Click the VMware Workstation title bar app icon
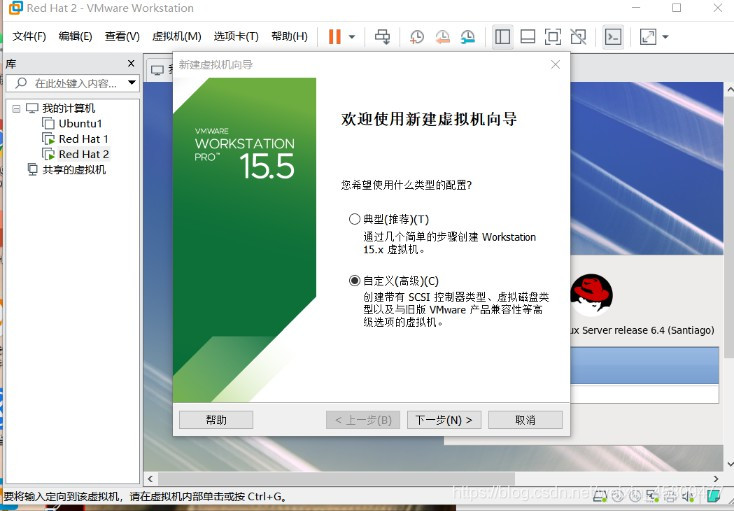This screenshot has height=511, width=734. coord(15,8)
